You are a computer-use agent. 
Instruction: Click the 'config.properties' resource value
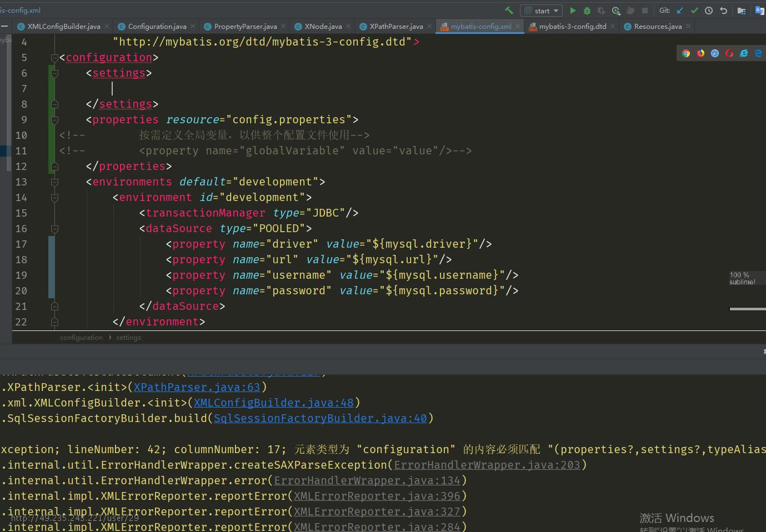coord(289,120)
